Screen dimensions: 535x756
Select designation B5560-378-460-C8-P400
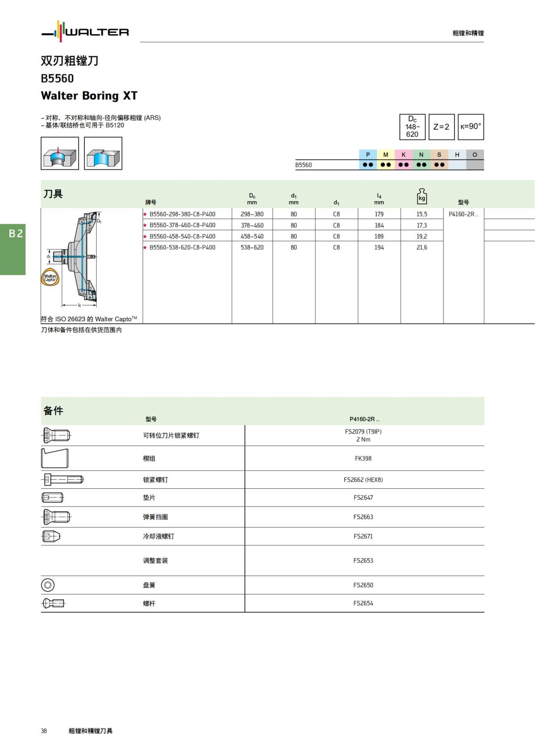182,225
